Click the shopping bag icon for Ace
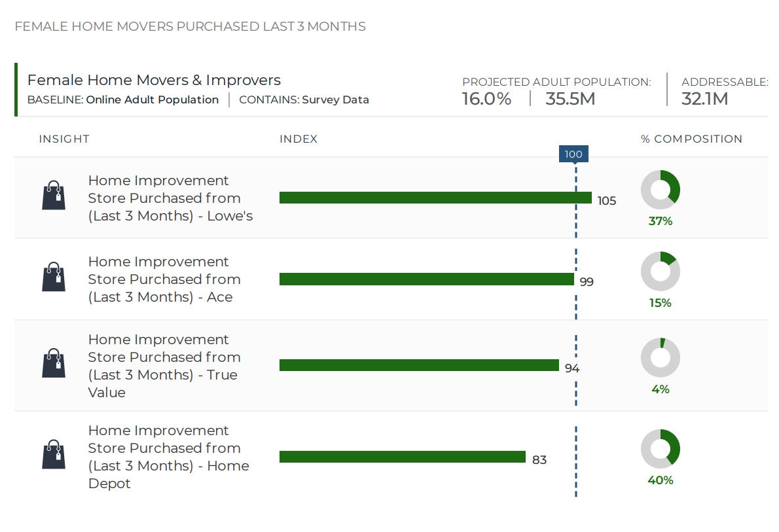The width and height of the screenshot is (779, 532). [x=54, y=277]
